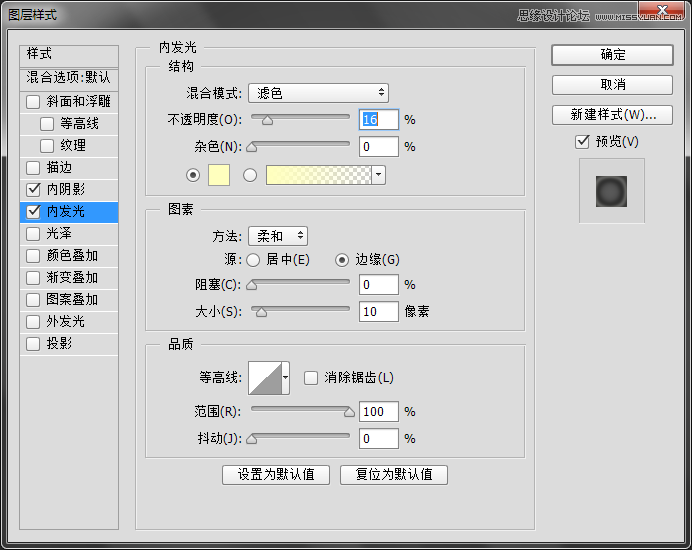692x550 pixels.
Task: Click 设置为默认值 button
Action: pos(276,475)
